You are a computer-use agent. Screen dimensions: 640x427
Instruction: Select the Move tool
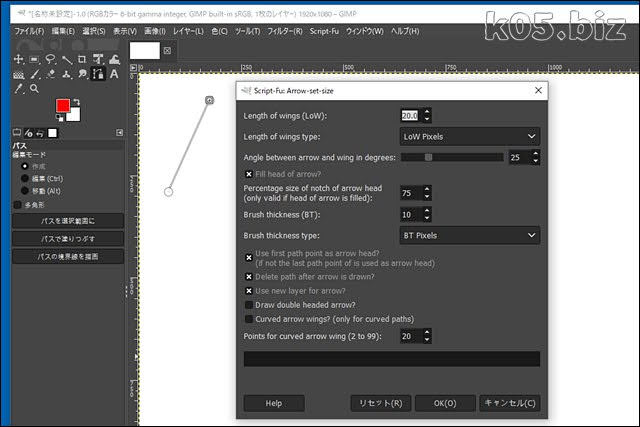(x=18, y=60)
